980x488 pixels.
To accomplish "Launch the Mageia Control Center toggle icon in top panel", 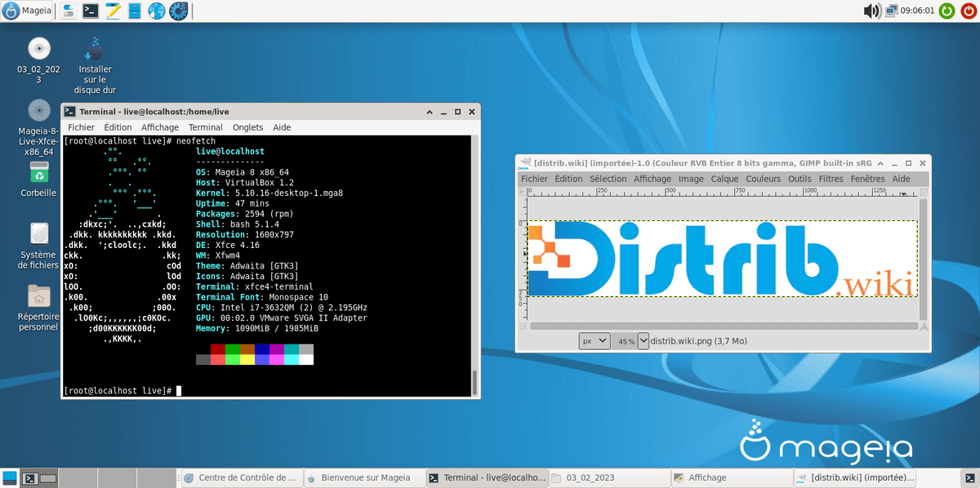I will (70, 11).
